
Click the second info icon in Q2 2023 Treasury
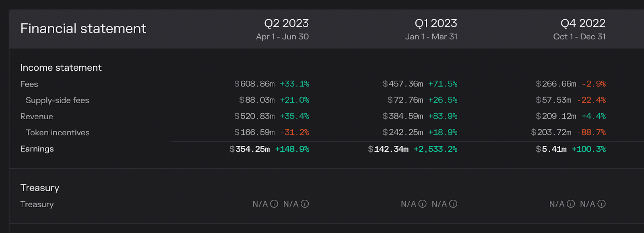pos(305,204)
